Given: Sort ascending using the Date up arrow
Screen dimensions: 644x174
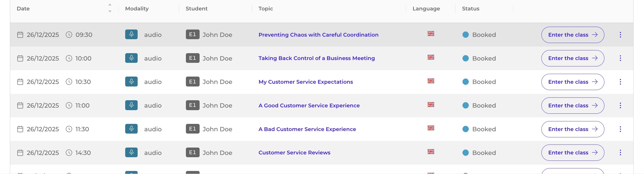Looking at the screenshot, I should [x=110, y=5].
